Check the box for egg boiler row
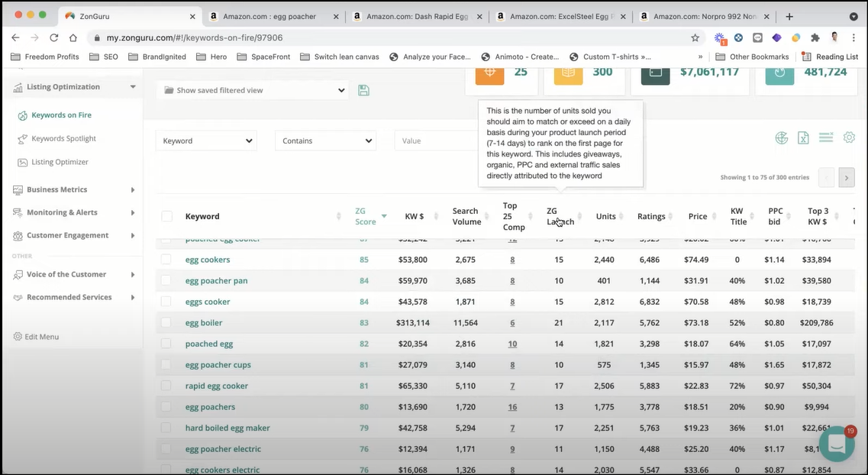The height and width of the screenshot is (475, 868). [166, 323]
